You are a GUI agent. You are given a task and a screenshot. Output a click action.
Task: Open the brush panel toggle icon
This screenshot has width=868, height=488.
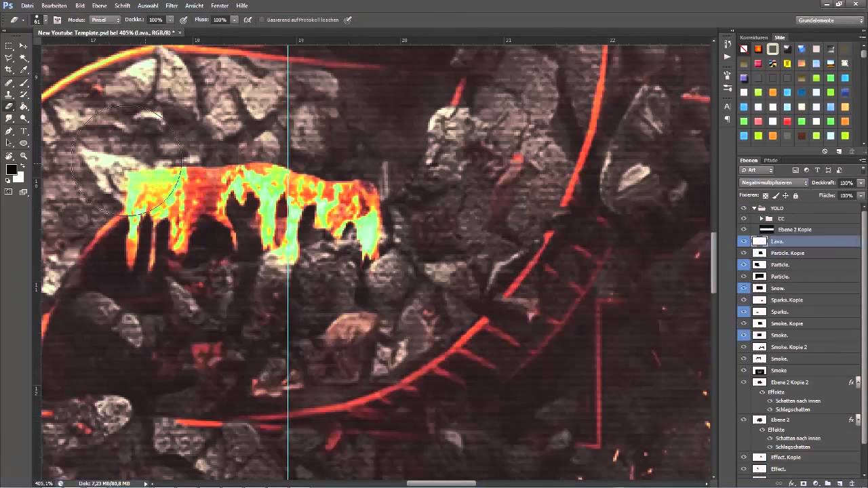57,20
